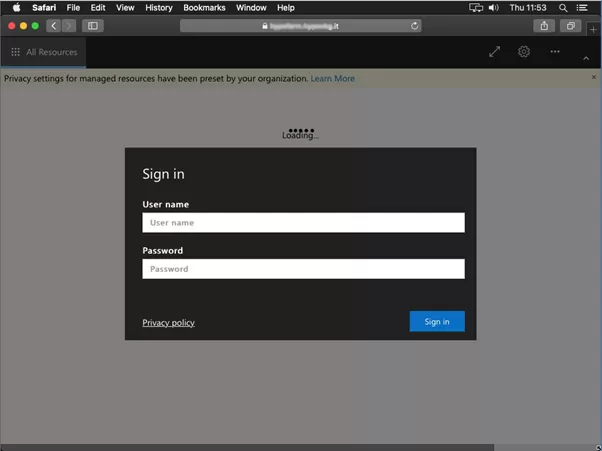Click the full screen expand arrows icon

click(x=494, y=52)
